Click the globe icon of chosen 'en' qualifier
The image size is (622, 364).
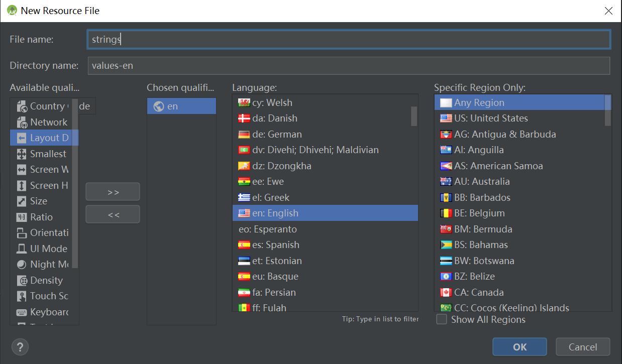coord(159,106)
